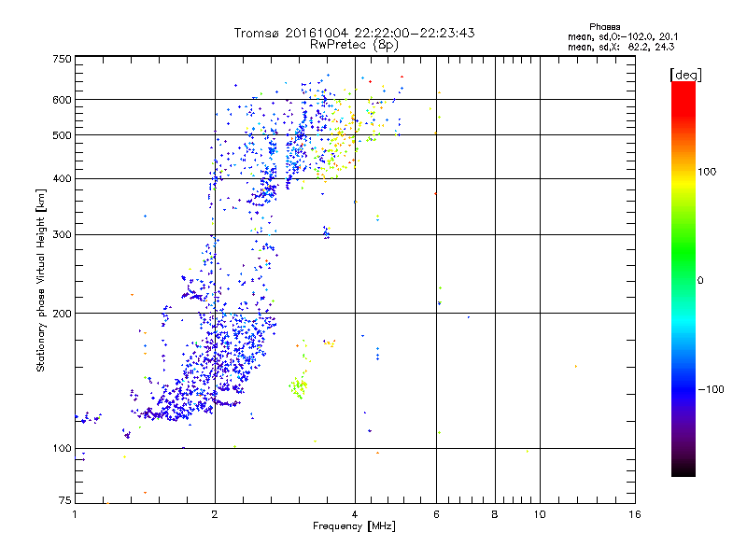Click the y-axis tick label "100"
Image resolution: width=747 pixels, height=560 pixels.
click(62, 448)
